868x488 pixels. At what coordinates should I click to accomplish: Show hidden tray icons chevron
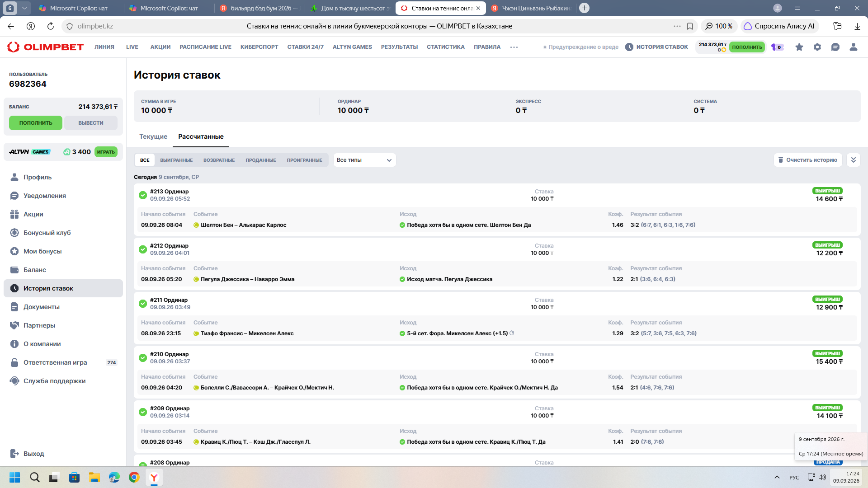(x=777, y=477)
